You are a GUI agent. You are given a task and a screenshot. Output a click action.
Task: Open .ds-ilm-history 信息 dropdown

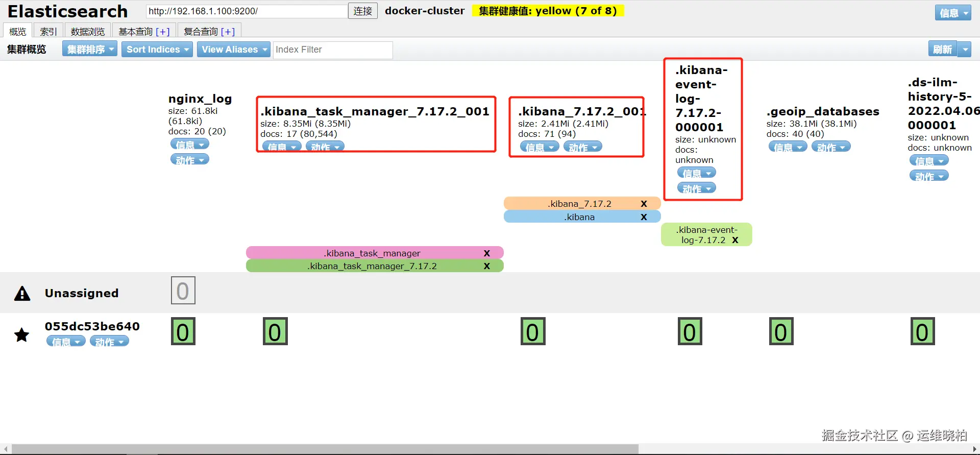(929, 160)
